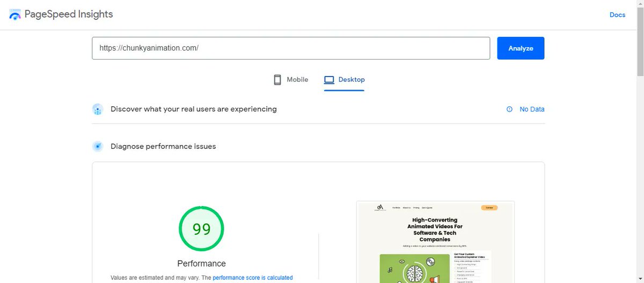Screen dimensions: 644x283
Task: Click the website screenshot thumbnail
Action: tap(435, 242)
